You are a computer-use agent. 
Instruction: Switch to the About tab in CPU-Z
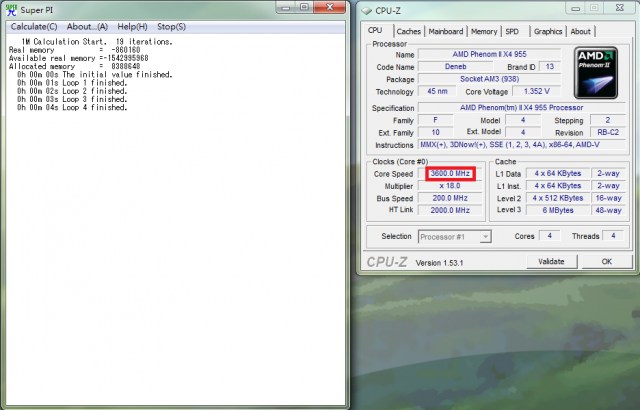click(x=580, y=31)
